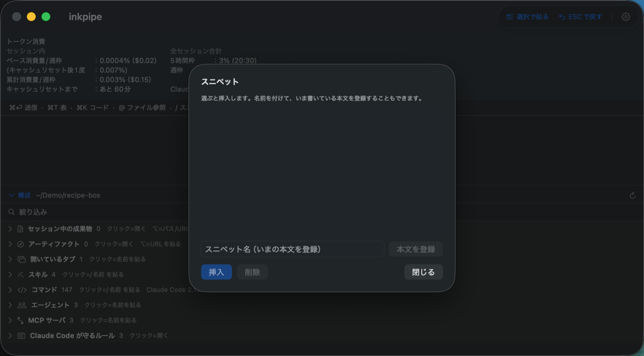Click the 削除 button in the snippet dialog
Image resolution: width=644 pixels, height=356 pixels.
[252, 272]
